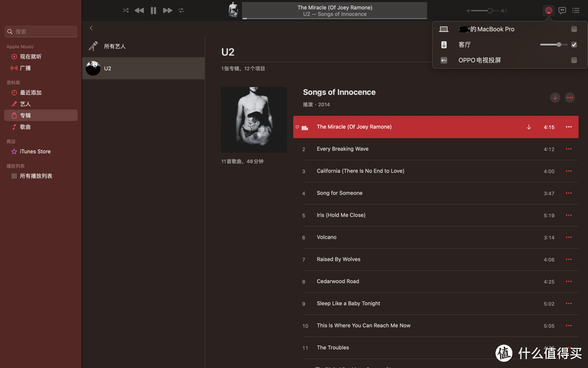The height and width of the screenshot is (368, 588).
Task: Adjust the 客厅 speaker volume slider
Action: point(554,45)
